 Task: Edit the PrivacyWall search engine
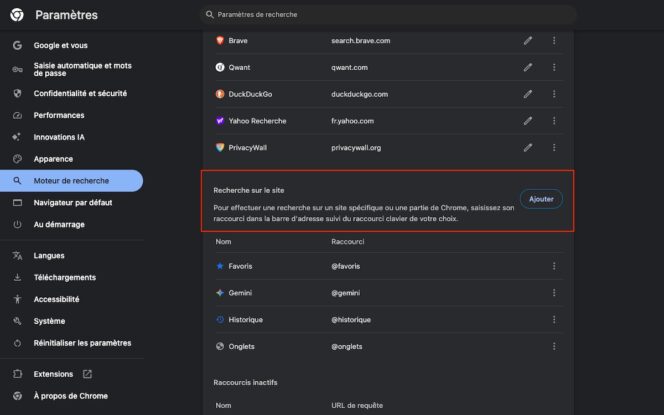[528, 148]
